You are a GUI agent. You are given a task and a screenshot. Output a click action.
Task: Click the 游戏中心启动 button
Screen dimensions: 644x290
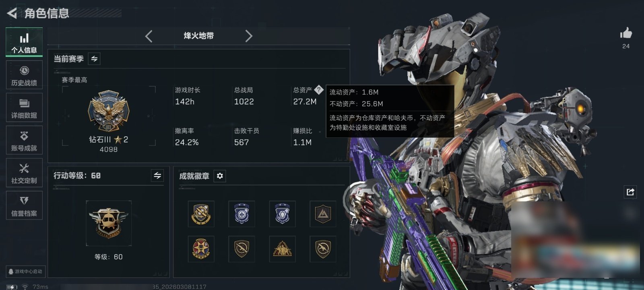25,271
